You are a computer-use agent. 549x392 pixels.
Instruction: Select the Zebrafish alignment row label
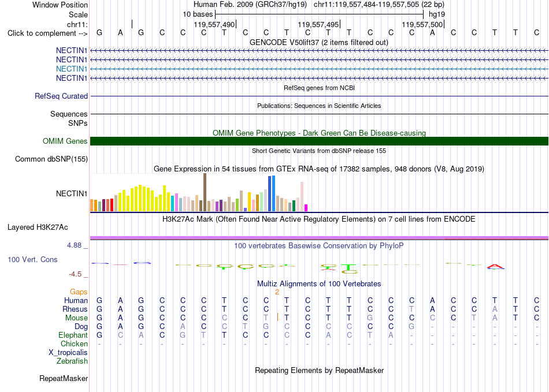pyautogui.click(x=72, y=361)
